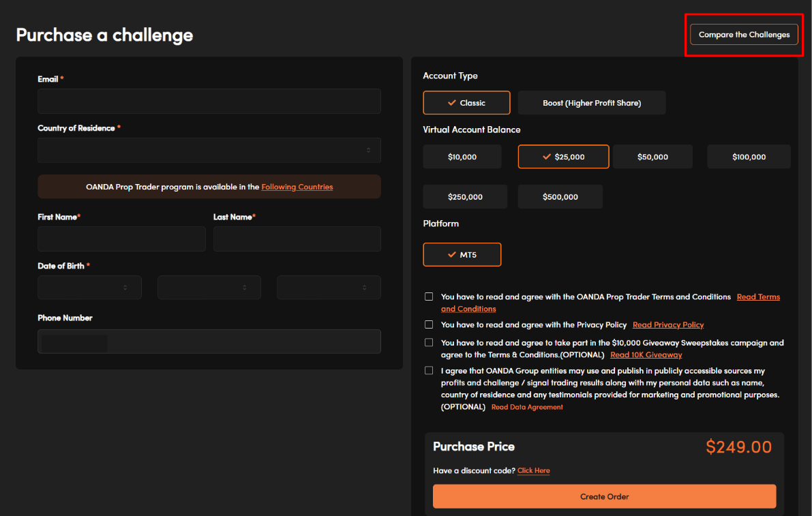
Task: Click the Phone Number input field
Action: [209, 342]
